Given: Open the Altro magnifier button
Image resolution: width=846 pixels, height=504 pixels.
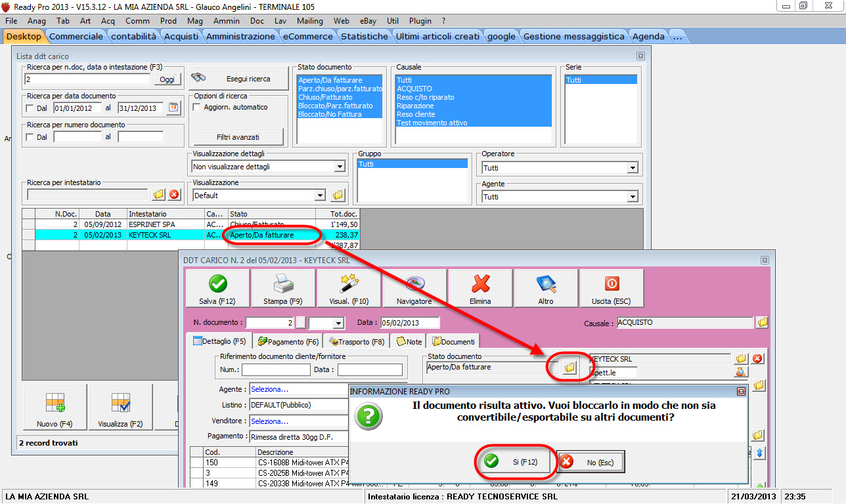Looking at the screenshot, I should point(546,289).
